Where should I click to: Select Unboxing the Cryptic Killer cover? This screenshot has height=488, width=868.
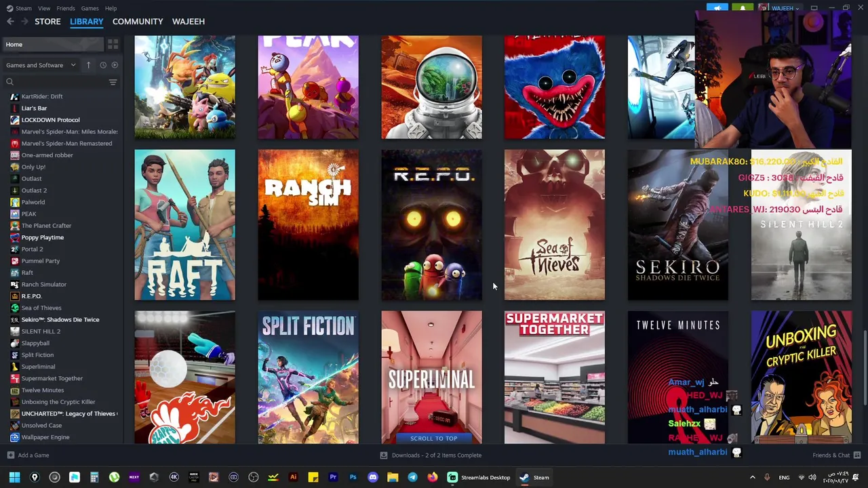point(802,378)
